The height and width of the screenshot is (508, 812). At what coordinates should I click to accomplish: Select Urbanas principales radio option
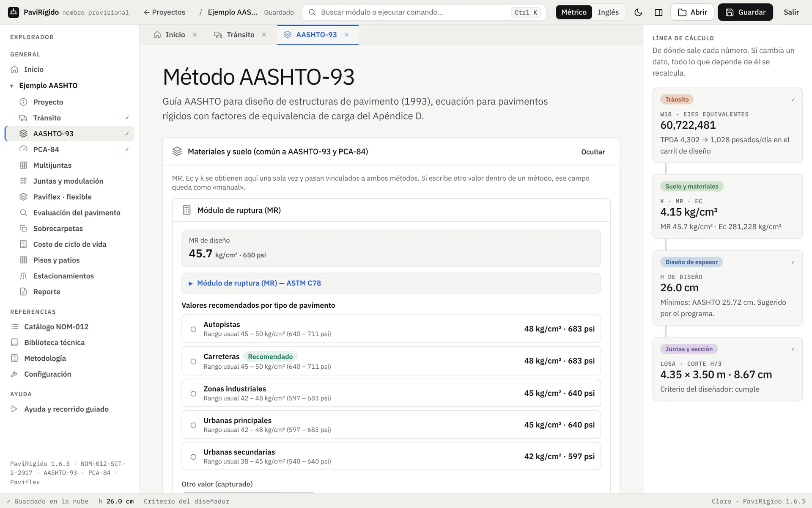[x=193, y=425]
